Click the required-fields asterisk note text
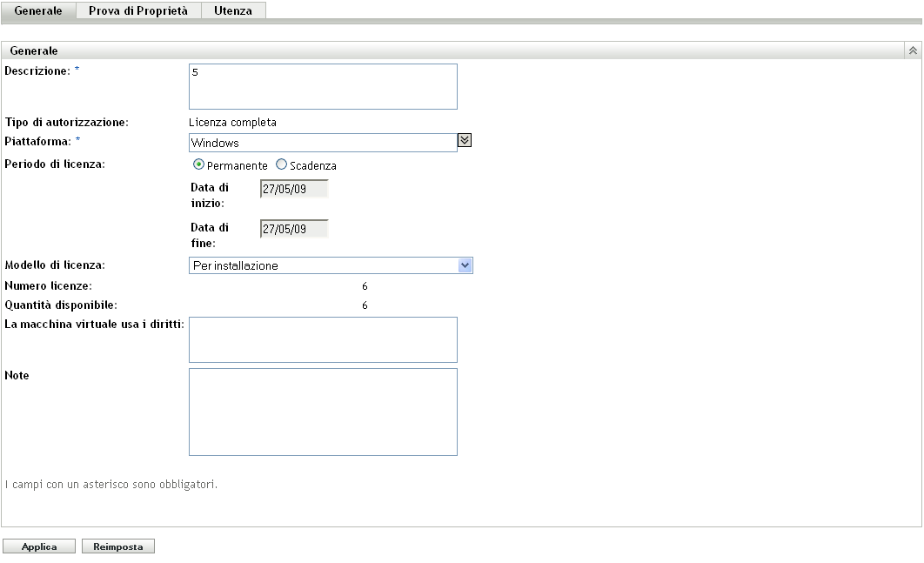Viewport: 924px width, 563px height. click(x=111, y=485)
